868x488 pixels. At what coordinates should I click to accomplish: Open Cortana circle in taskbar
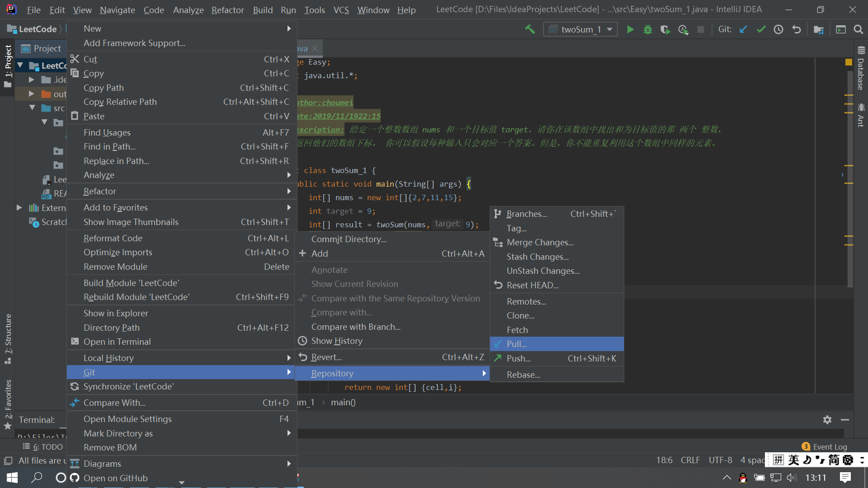pyautogui.click(x=61, y=478)
